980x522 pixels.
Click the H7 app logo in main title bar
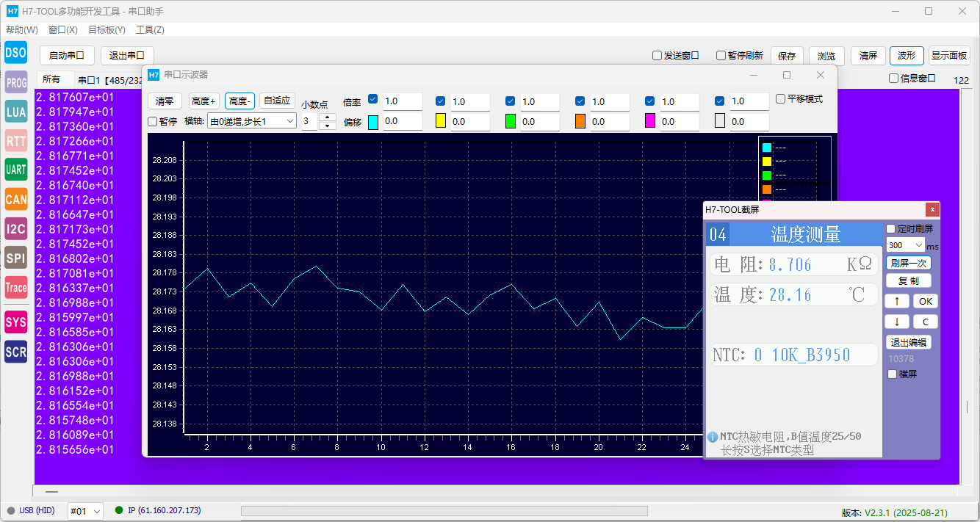12,11
